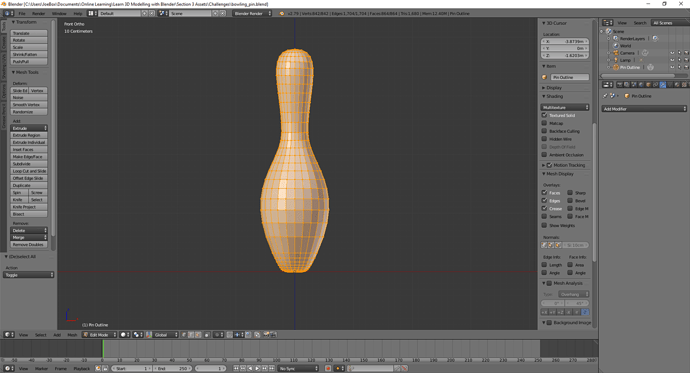This screenshot has width=690, height=373.
Task: Open the Modifiers wrench tab icon
Action: 663,84
